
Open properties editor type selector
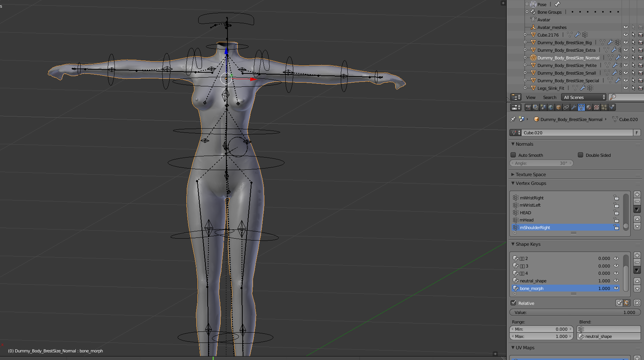pos(515,107)
